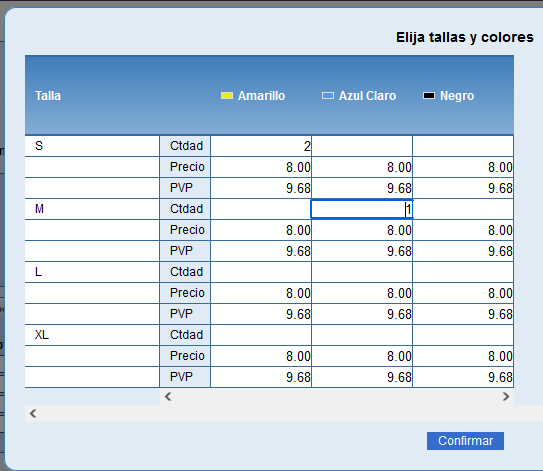This screenshot has width=543, height=471.
Task: Click the Talla column header
Action: [48, 96]
